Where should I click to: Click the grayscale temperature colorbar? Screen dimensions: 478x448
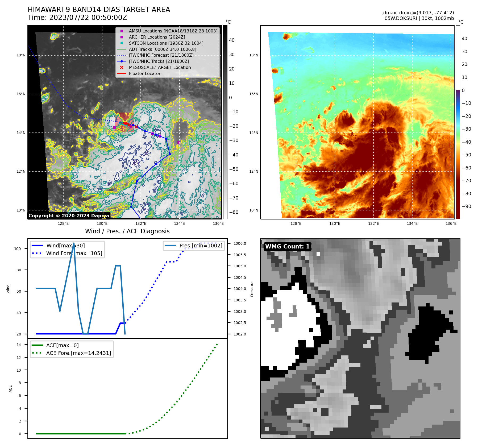[225, 122]
